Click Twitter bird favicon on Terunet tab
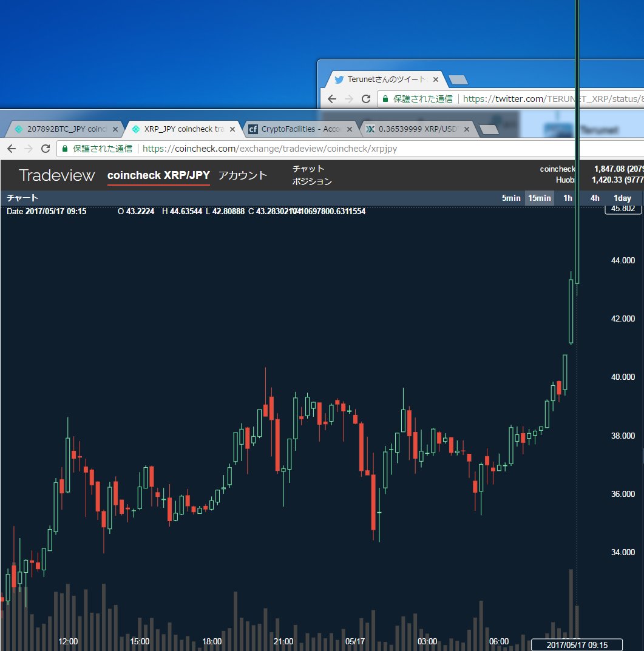The image size is (644, 651). tap(339, 79)
